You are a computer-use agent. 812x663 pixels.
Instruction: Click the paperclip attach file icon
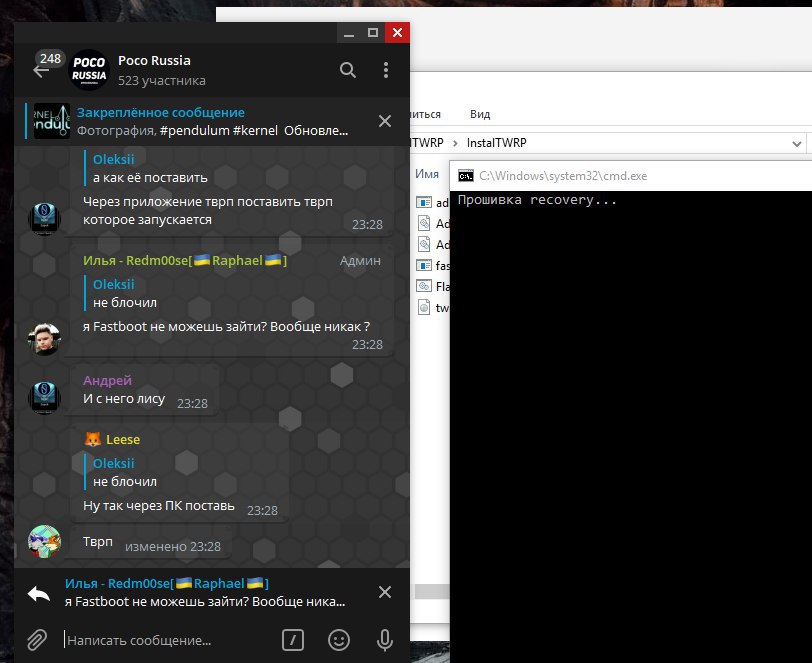[x=37, y=640]
